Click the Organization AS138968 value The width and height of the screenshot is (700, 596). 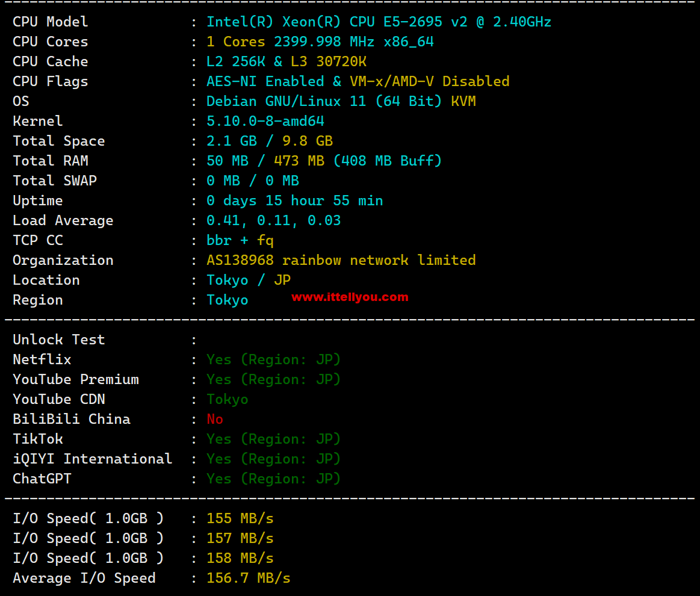pyautogui.click(x=341, y=260)
